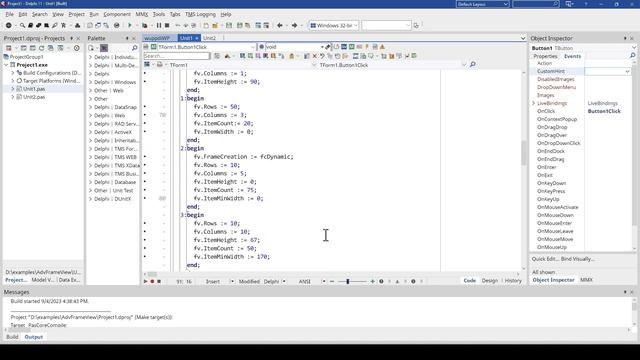Expand Build Configurations node in Projects
This screenshot has width=640, height=360.
pos(13,73)
